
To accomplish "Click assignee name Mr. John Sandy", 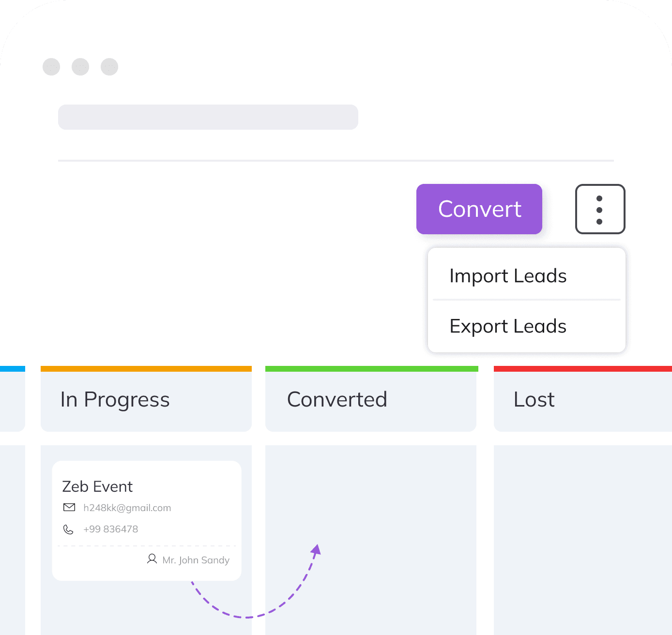I will pos(196,560).
